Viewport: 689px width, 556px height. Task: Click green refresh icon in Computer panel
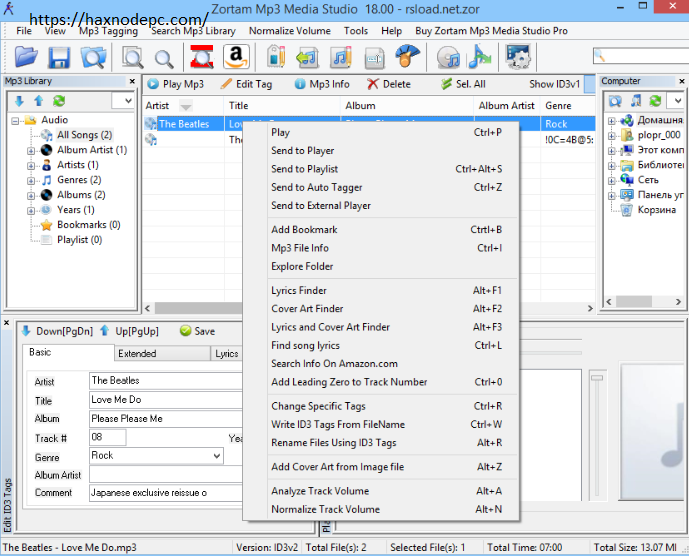click(x=655, y=101)
